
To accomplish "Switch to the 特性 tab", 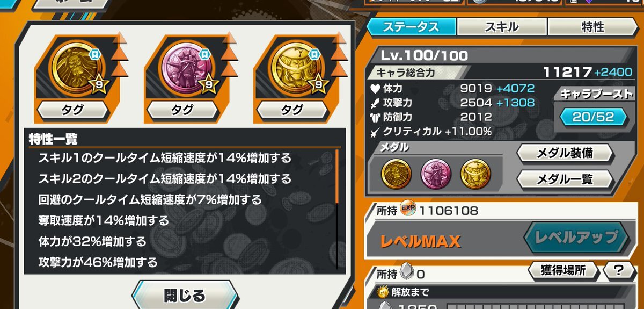I will 592,26.
